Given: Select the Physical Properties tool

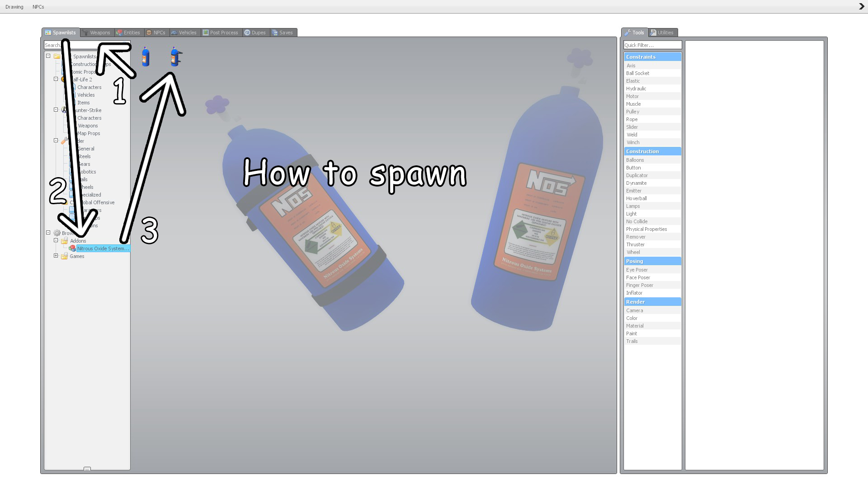Looking at the screenshot, I should [652, 229].
